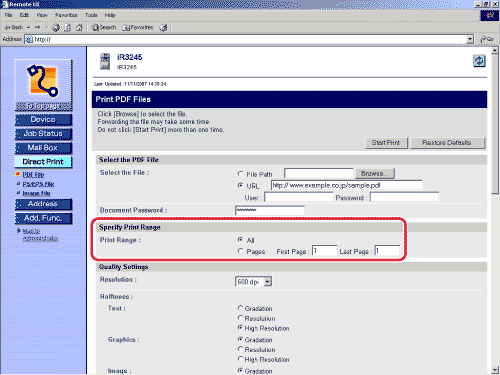Screen dimensions: 500x375
Task: Click the Go button beside address bar
Action: (487, 39)
